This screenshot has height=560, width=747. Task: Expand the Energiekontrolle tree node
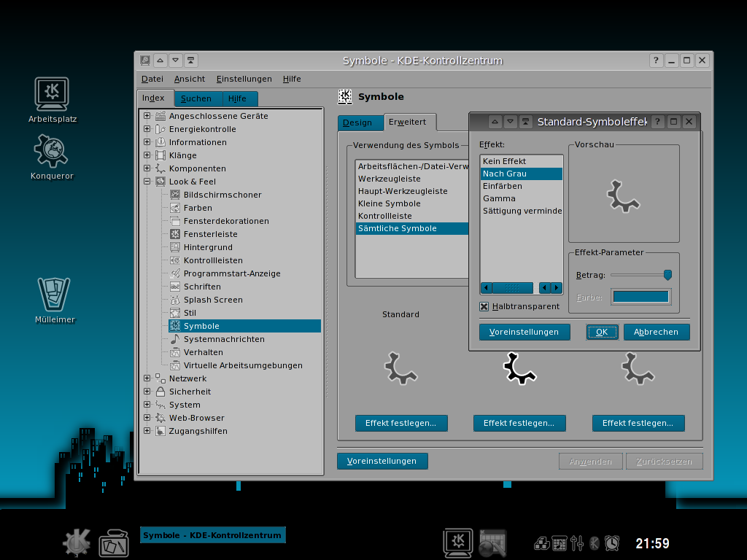147,129
